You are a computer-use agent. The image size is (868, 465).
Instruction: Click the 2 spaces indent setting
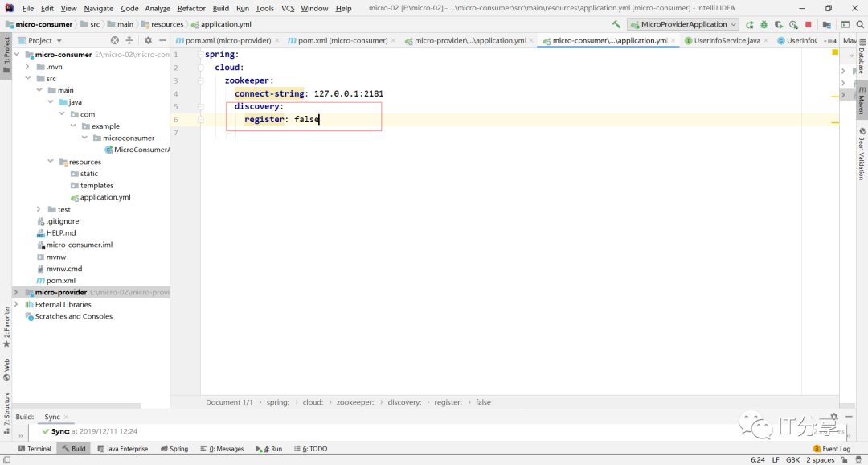(820, 459)
